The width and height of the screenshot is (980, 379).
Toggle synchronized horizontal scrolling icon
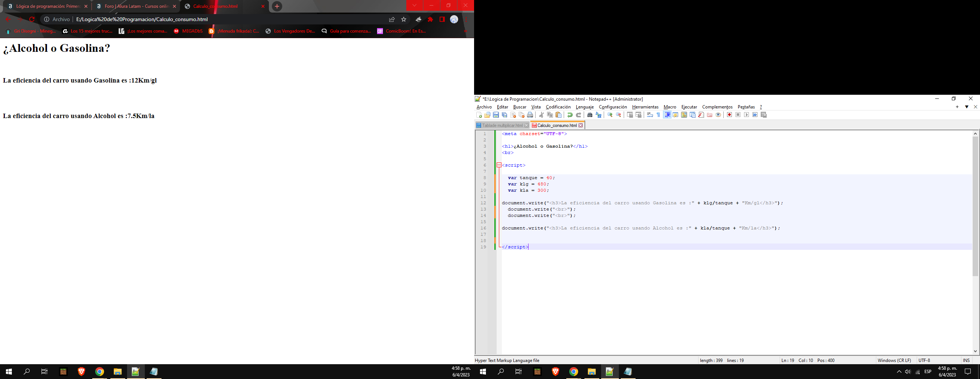639,115
